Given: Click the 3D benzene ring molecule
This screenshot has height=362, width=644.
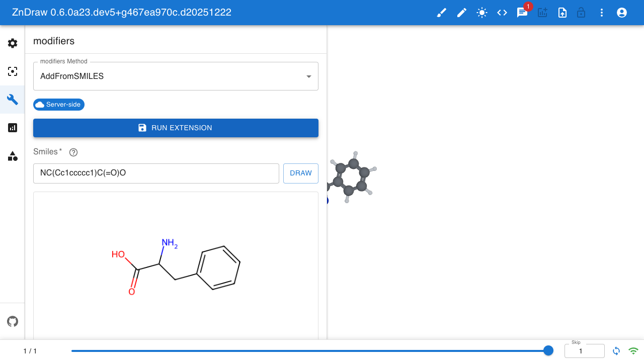Looking at the screenshot, I should pos(352,176).
